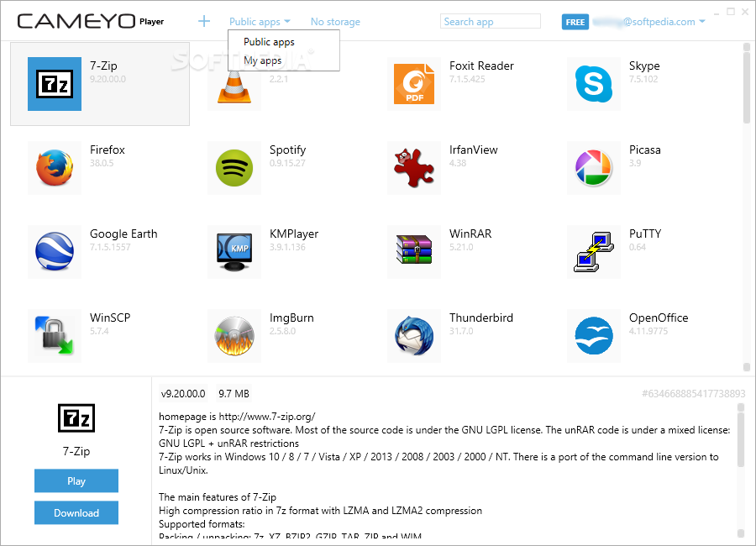Viewport: 756px width, 546px height.
Task: Click the FREE account badge
Action: click(x=575, y=22)
